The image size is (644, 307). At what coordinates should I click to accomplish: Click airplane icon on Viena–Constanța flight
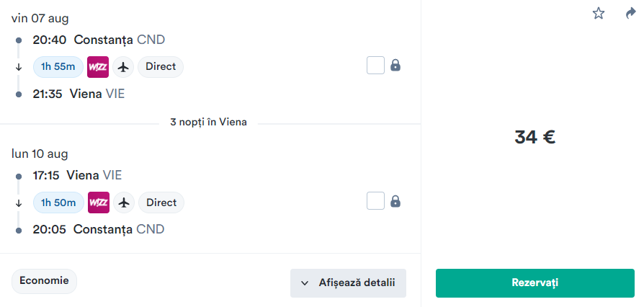tap(124, 203)
